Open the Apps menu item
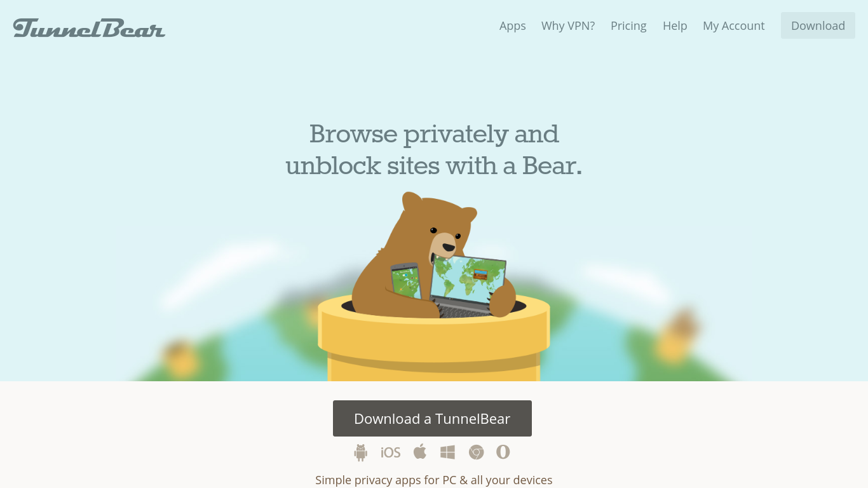 pos(512,25)
